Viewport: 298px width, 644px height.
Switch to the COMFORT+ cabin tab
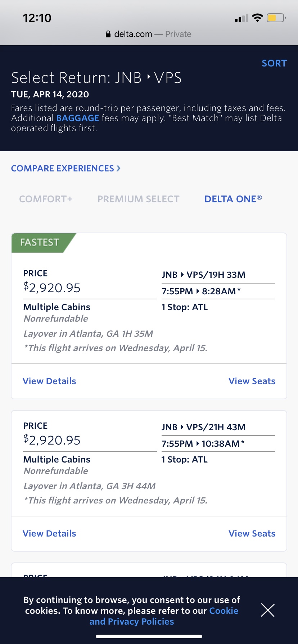46,199
